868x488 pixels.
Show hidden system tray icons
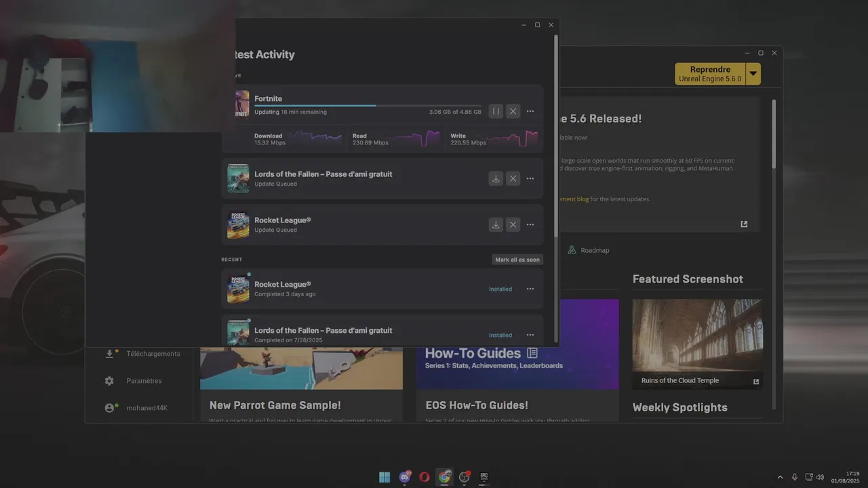tap(780, 477)
